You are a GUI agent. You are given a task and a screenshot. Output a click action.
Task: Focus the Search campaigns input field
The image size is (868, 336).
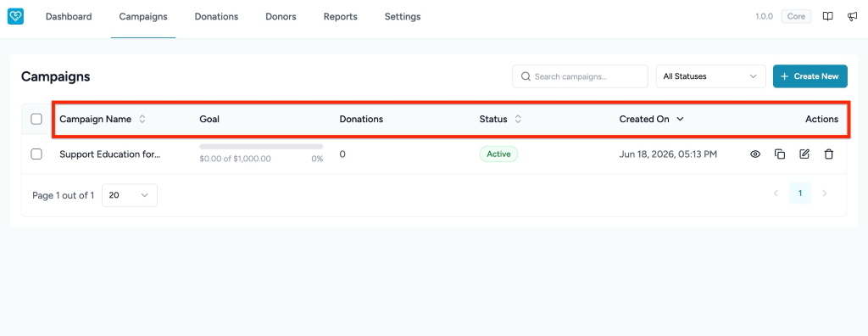pos(580,76)
